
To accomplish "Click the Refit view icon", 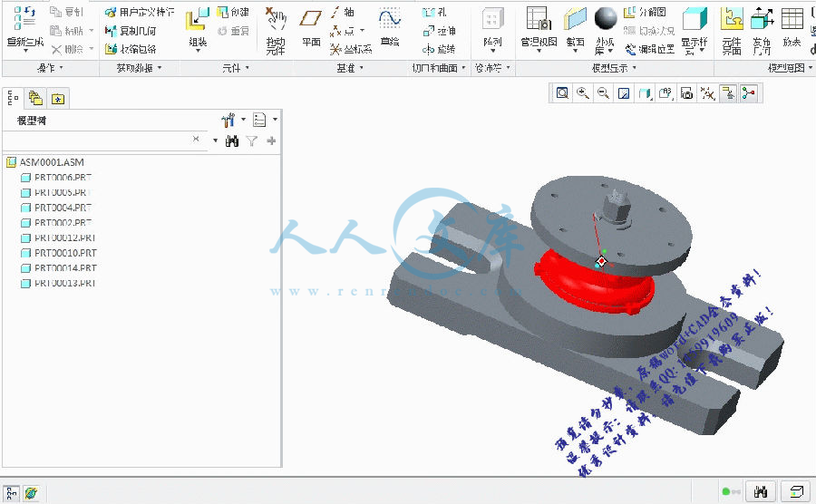I will 562,93.
